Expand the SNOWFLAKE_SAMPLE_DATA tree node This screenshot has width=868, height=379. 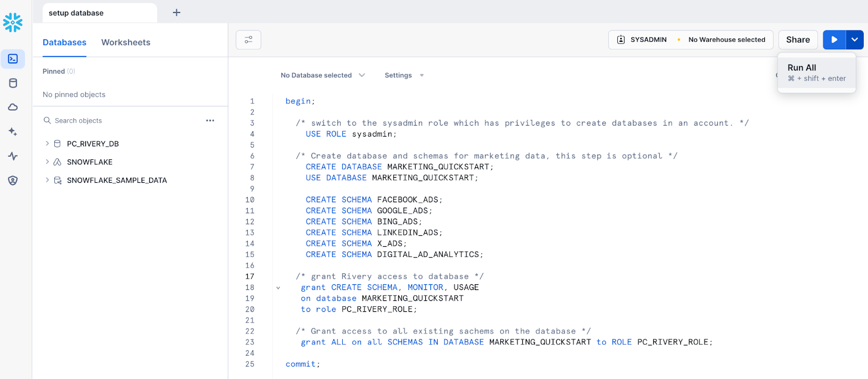(47, 181)
